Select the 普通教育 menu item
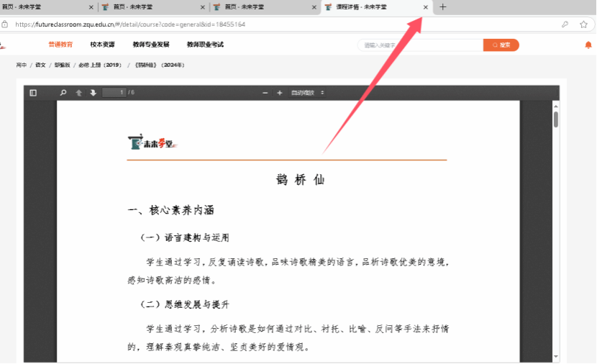Screen dimensions: 597x364 point(60,45)
